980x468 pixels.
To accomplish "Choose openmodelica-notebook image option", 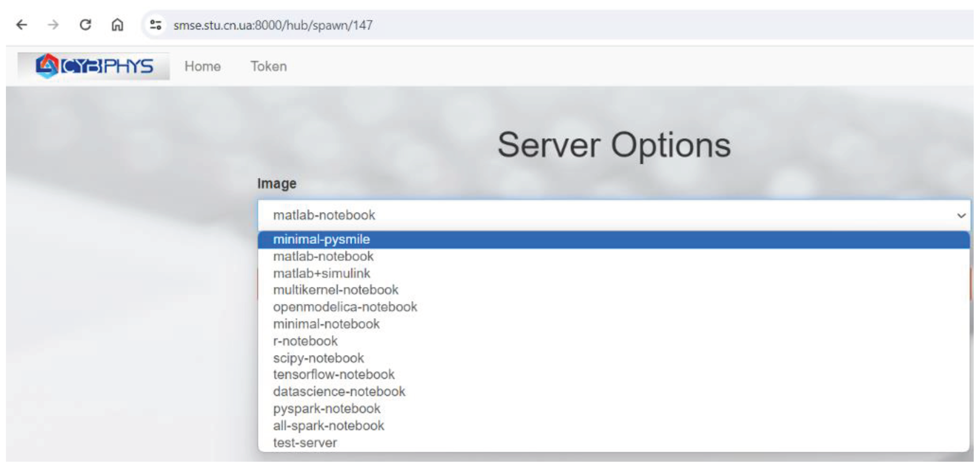I will point(345,307).
